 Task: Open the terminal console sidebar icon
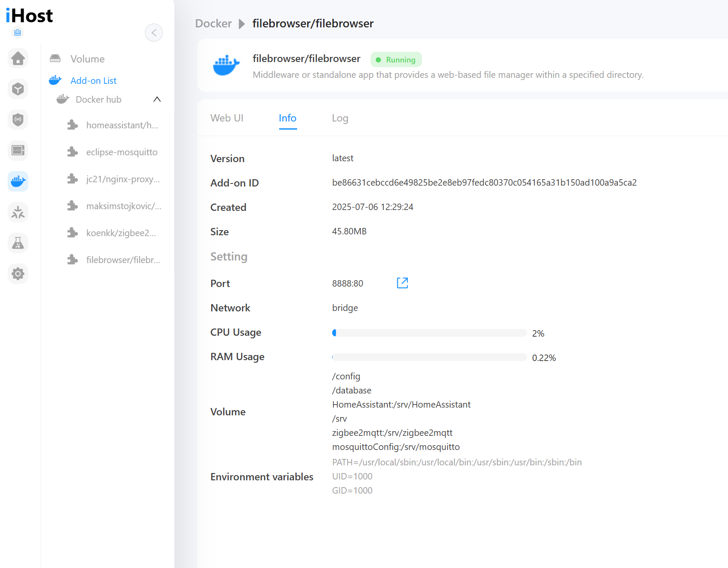(18, 151)
